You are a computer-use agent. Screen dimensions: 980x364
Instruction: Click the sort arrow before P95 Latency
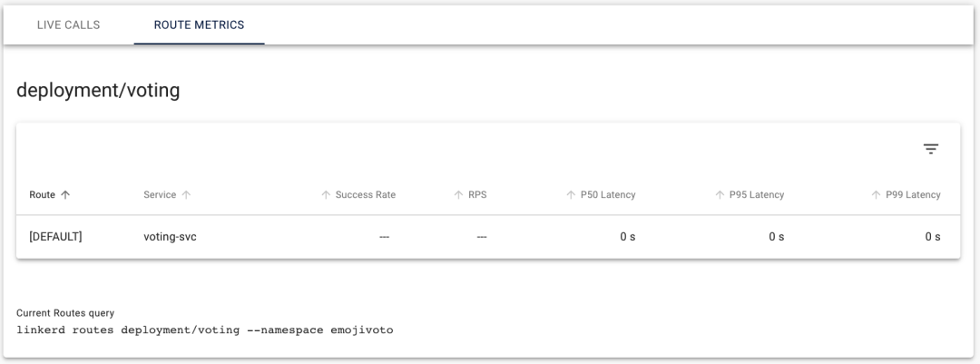(x=720, y=194)
